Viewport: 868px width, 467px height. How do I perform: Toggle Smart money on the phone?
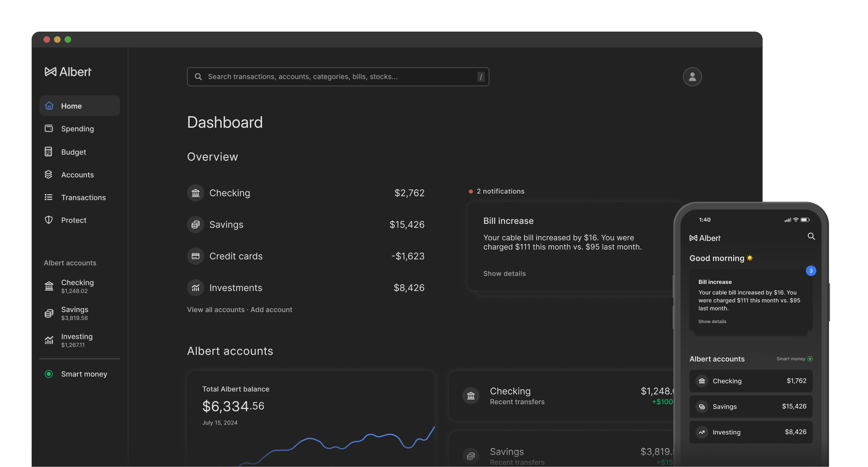tap(810, 359)
